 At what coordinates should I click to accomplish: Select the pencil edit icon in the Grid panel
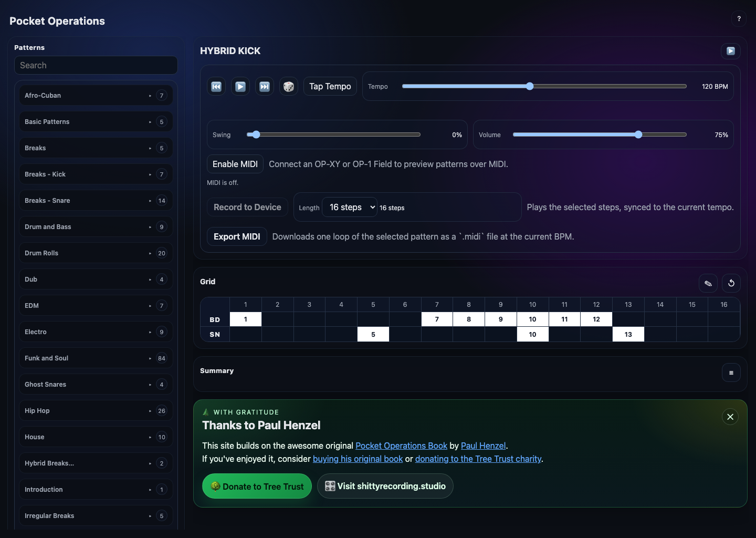[x=708, y=283]
